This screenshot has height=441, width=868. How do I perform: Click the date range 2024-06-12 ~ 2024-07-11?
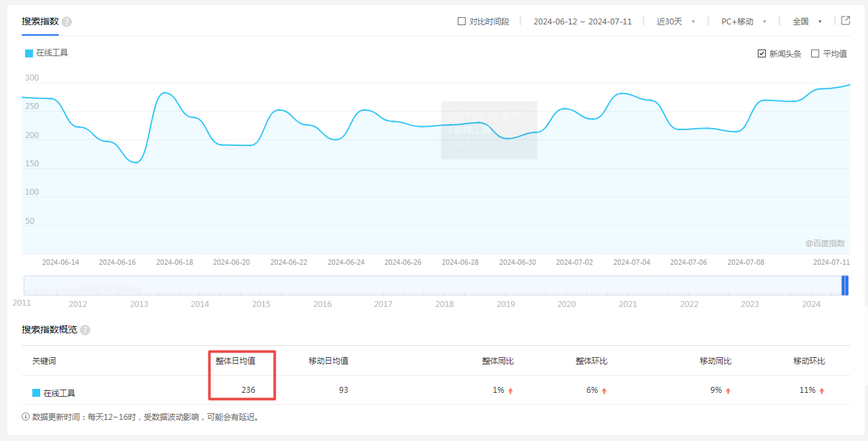(583, 20)
